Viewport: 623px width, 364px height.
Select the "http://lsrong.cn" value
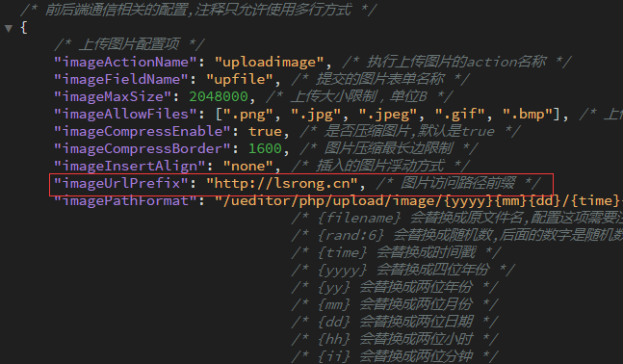(282, 183)
